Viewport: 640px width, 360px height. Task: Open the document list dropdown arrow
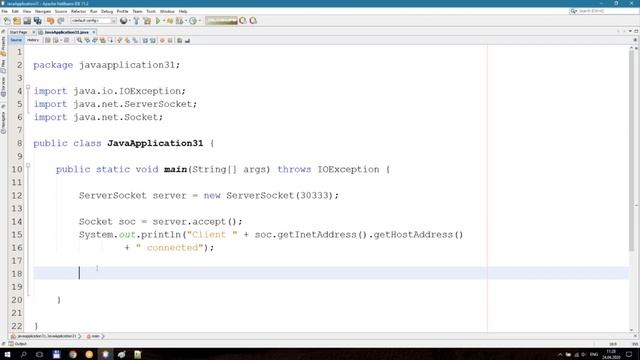point(630,31)
